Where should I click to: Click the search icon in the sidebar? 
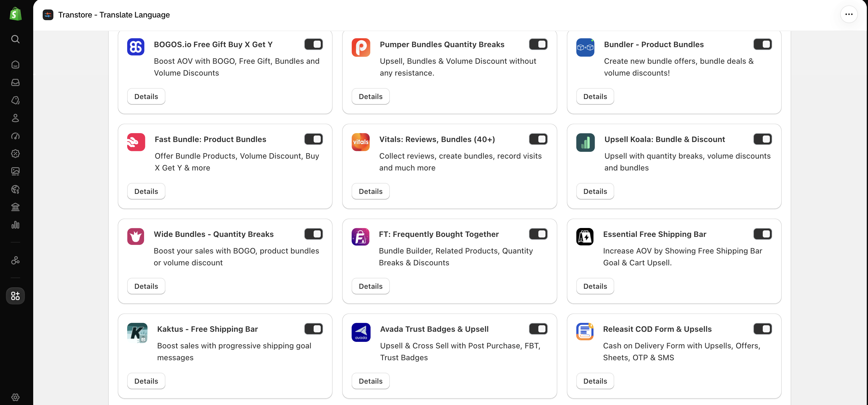click(15, 39)
